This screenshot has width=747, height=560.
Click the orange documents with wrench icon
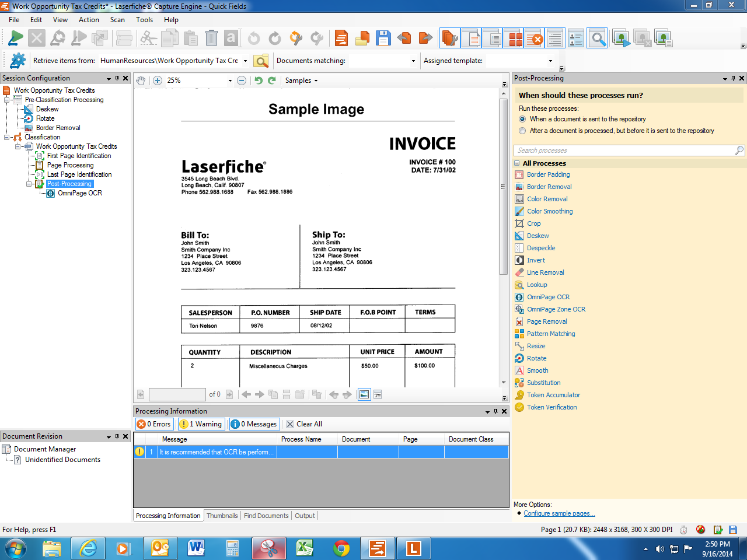tap(449, 38)
